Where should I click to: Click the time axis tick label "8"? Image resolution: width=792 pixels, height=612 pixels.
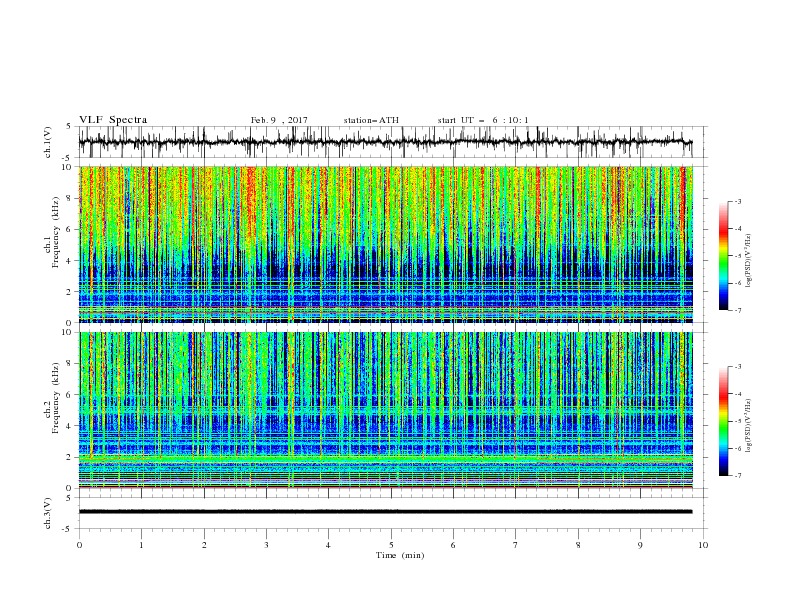click(x=578, y=545)
